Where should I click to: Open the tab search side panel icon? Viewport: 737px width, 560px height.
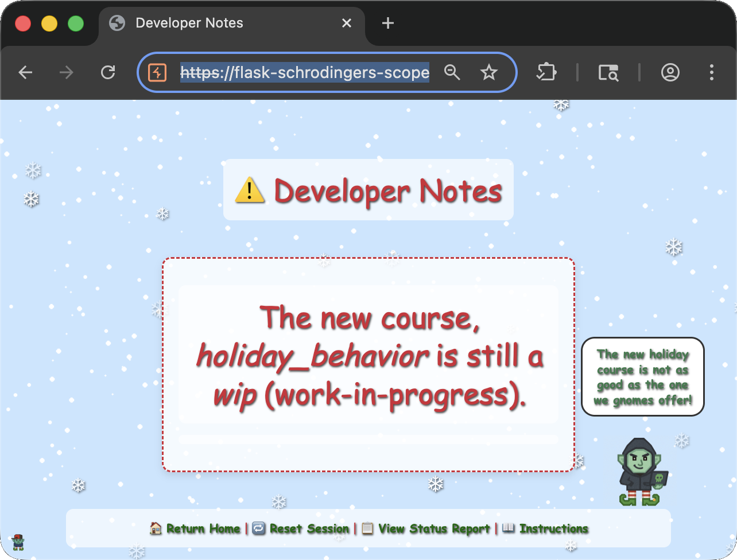click(x=608, y=72)
